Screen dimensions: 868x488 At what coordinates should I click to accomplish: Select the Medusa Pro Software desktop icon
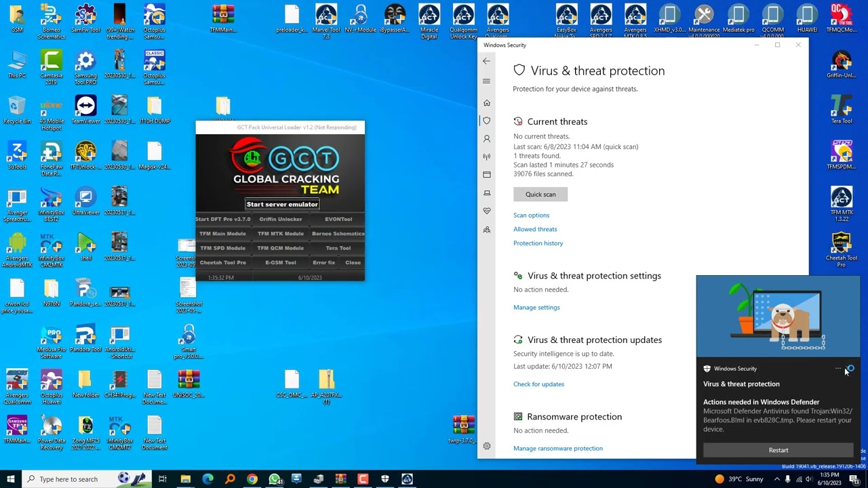pos(51,342)
